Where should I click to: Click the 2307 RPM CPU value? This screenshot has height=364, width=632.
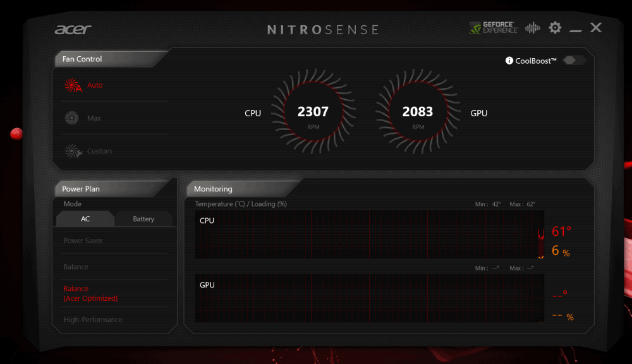coord(313,112)
